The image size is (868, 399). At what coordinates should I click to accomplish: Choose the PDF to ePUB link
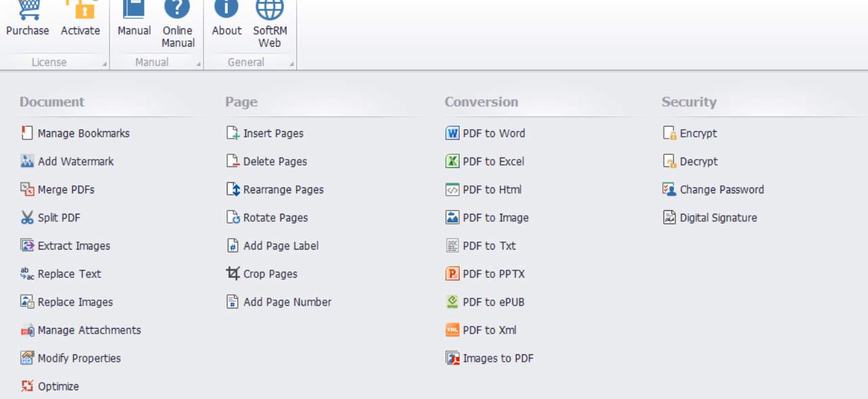(493, 302)
